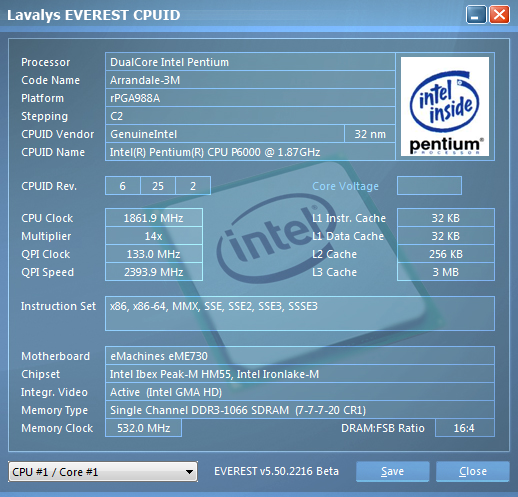
Task: Click the Save button
Action: click(392, 471)
